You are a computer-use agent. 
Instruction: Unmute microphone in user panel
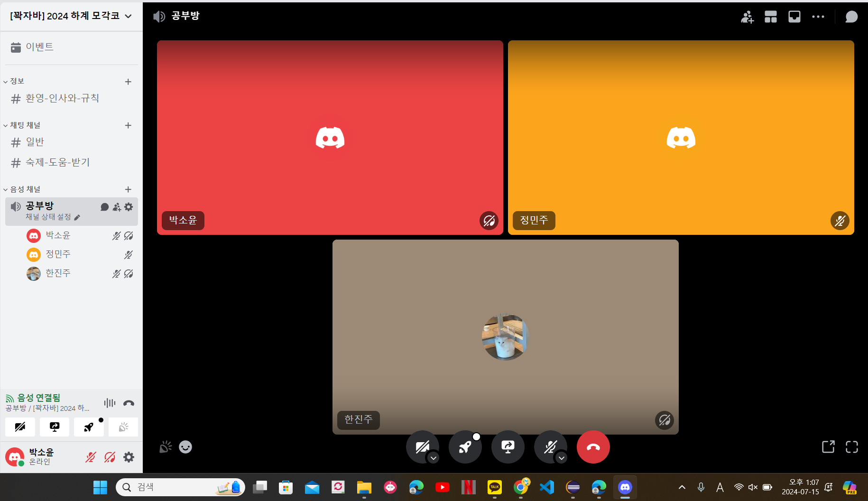(91, 457)
